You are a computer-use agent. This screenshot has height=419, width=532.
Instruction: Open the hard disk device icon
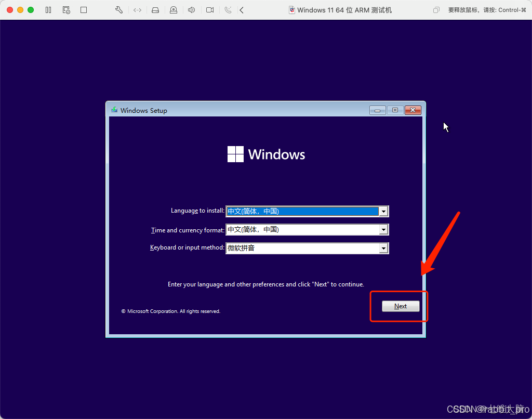point(155,10)
